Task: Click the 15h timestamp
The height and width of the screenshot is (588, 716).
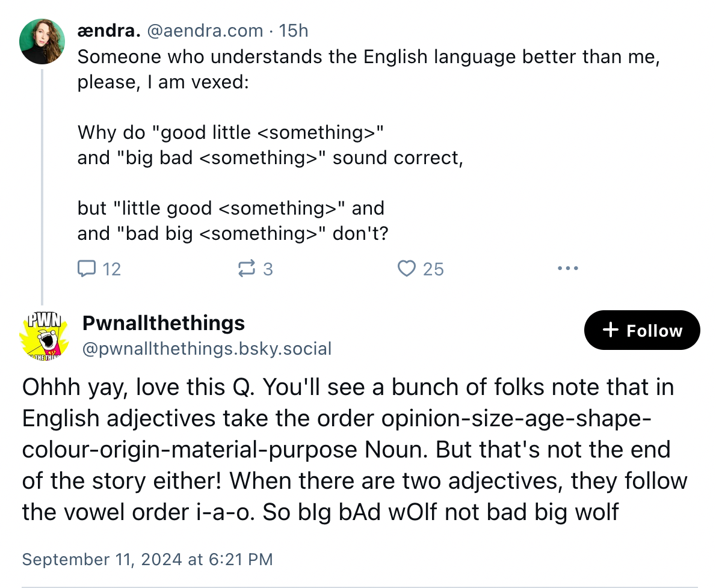Action: [x=294, y=31]
